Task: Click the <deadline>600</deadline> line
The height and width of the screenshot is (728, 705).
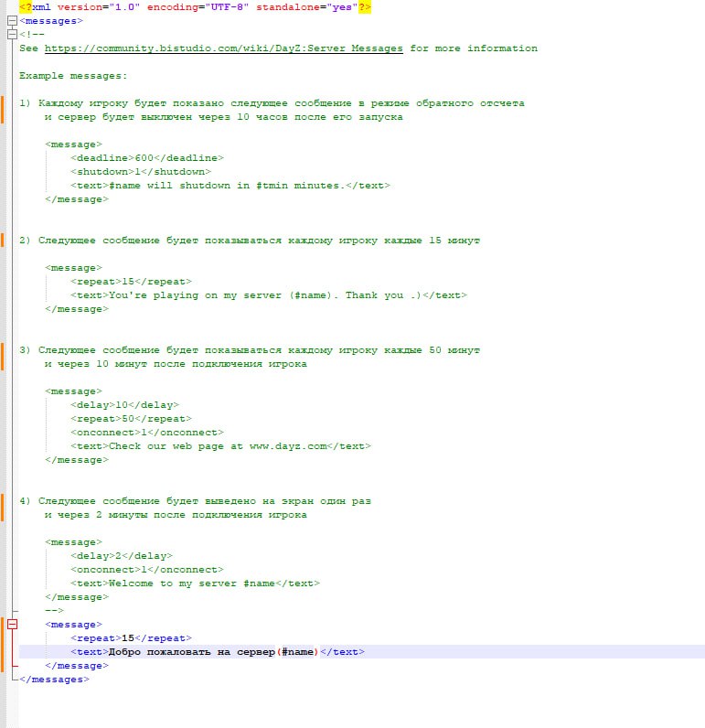Action: click(x=147, y=158)
